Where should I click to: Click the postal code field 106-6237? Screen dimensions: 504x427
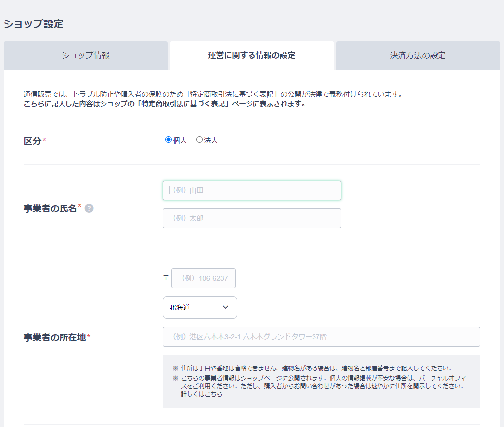pos(203,278)
